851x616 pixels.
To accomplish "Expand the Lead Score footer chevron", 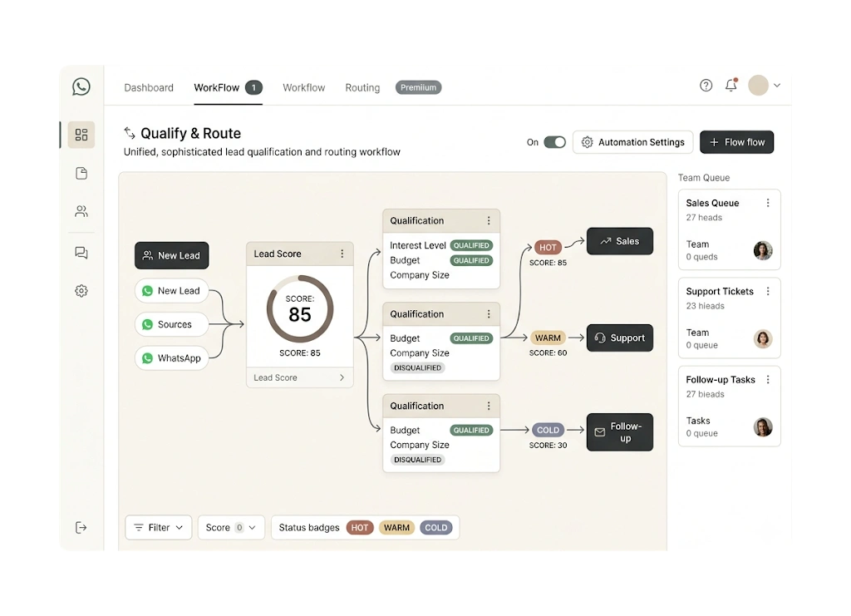I will (342, 377).
